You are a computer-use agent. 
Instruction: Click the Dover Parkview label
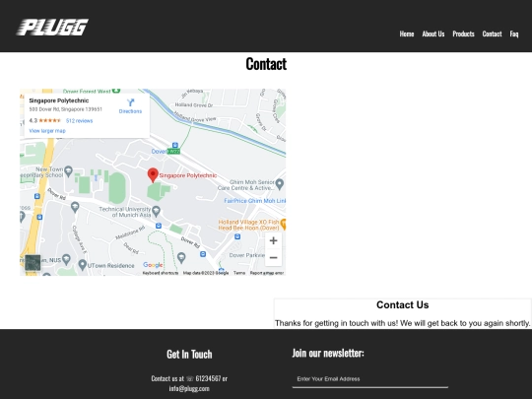tap(247, 255)
